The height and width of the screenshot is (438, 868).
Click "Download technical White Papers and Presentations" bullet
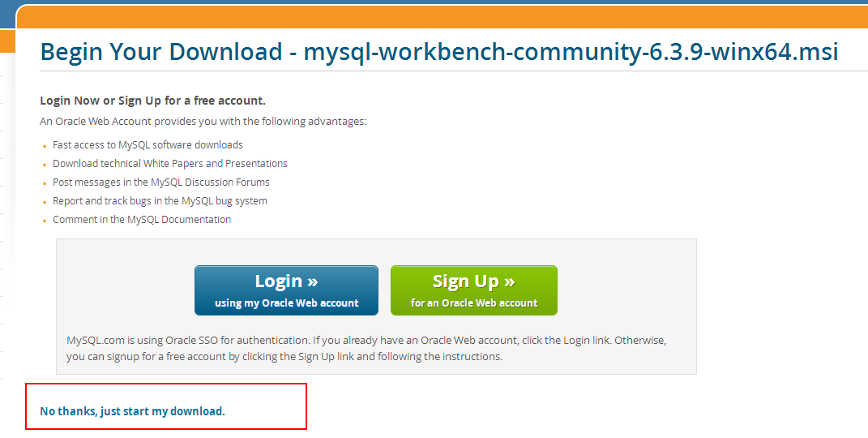click(x=170, y=164)
